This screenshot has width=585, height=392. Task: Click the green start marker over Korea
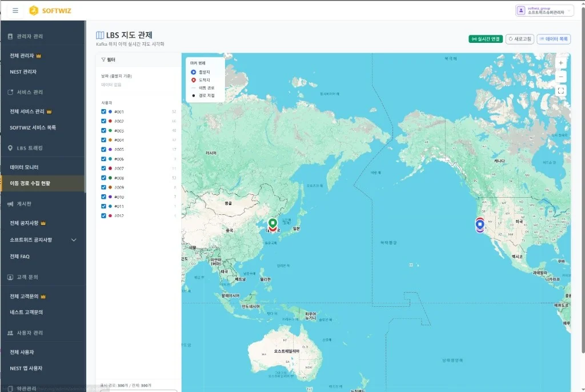click(273, 223)
